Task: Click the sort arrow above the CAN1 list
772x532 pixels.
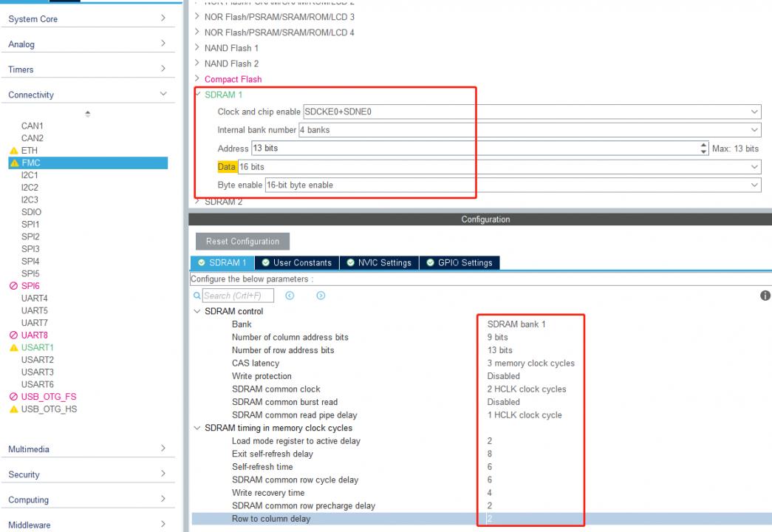Action: pyautogui.click(x=89, y=114)
